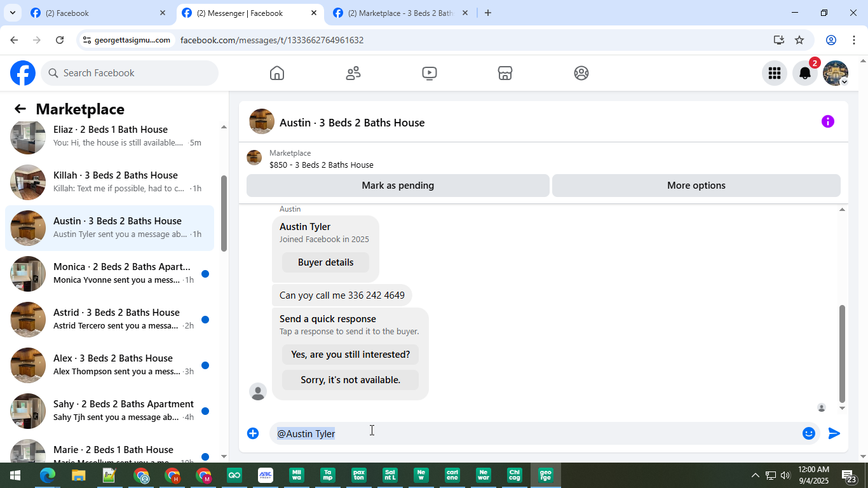868x488 pixels.
Task: Select the Messenger | Facebook tab
Action: (249, 13)
